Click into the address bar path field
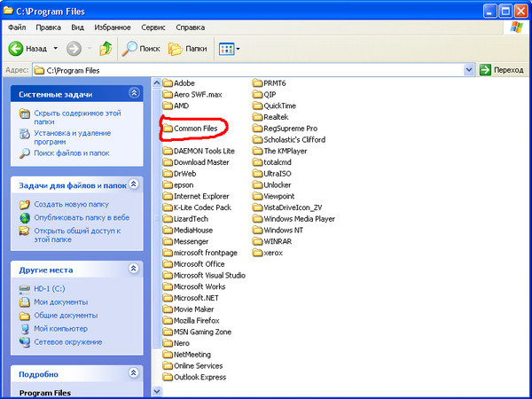532x399 pixels. (248, 70)
